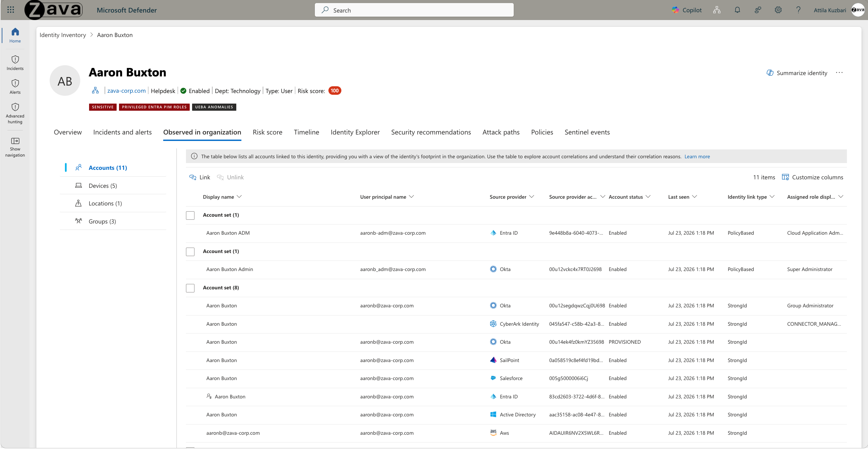
Task: Sort by Source provider account column
Action: click(577, 197)
